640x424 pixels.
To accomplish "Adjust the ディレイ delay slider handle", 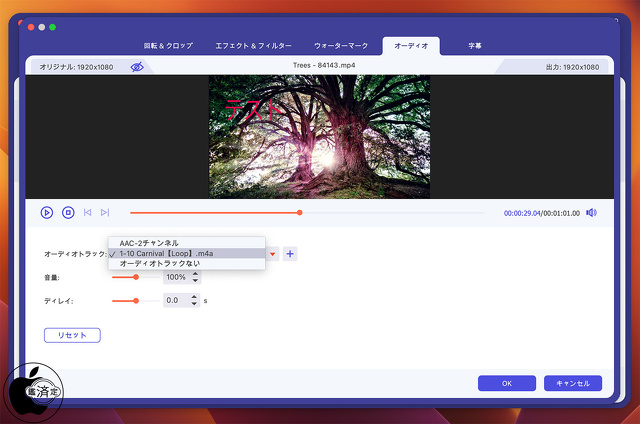I will click(x=136, y=301).
